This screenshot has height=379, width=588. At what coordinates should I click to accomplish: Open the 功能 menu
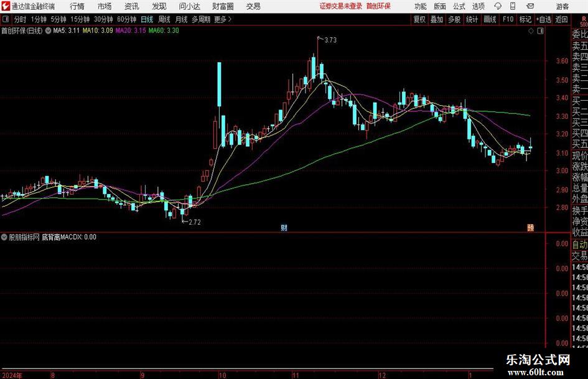pyautogui.click(x=421, y=6)
